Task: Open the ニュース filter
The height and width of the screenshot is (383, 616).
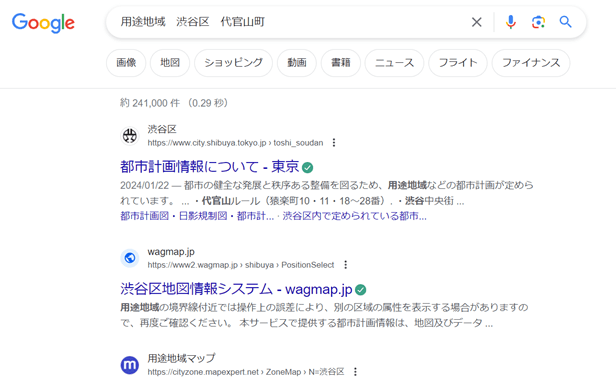Action: (394, 63)
